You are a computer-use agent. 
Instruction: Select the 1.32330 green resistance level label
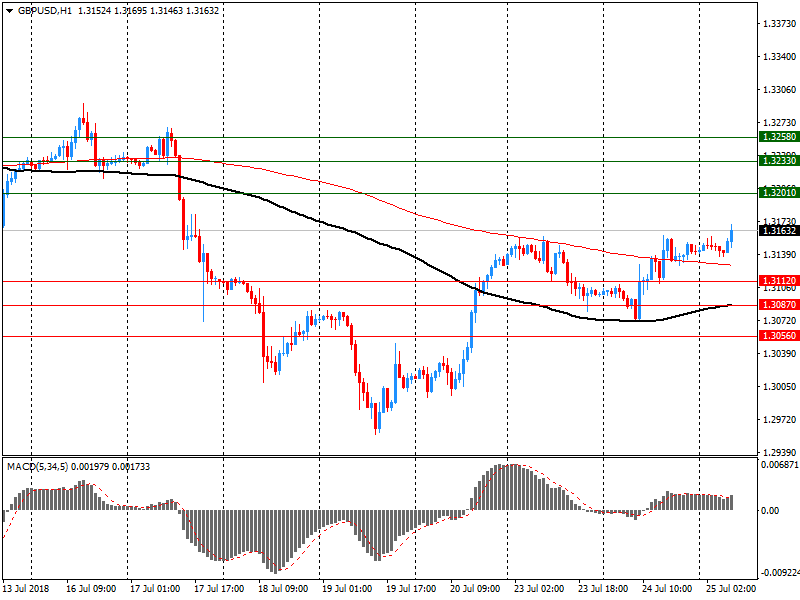(x=779, y=161)
